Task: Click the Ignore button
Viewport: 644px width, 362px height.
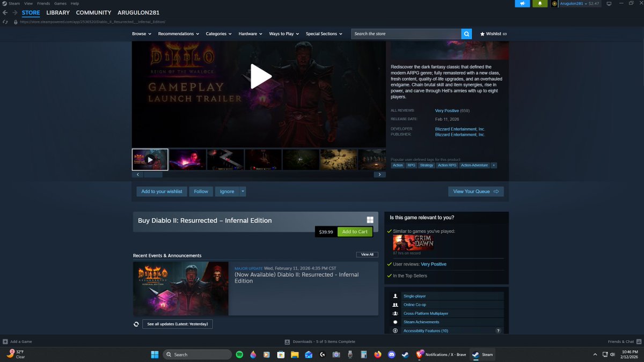Action: click(227, 191)
